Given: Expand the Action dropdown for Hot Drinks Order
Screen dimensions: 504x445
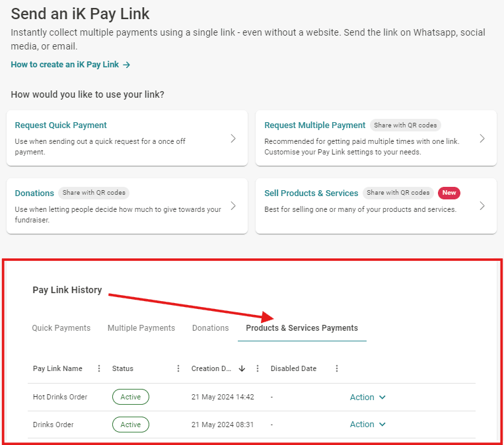Looking at the screenshot, I should click(x=367, y=397).
